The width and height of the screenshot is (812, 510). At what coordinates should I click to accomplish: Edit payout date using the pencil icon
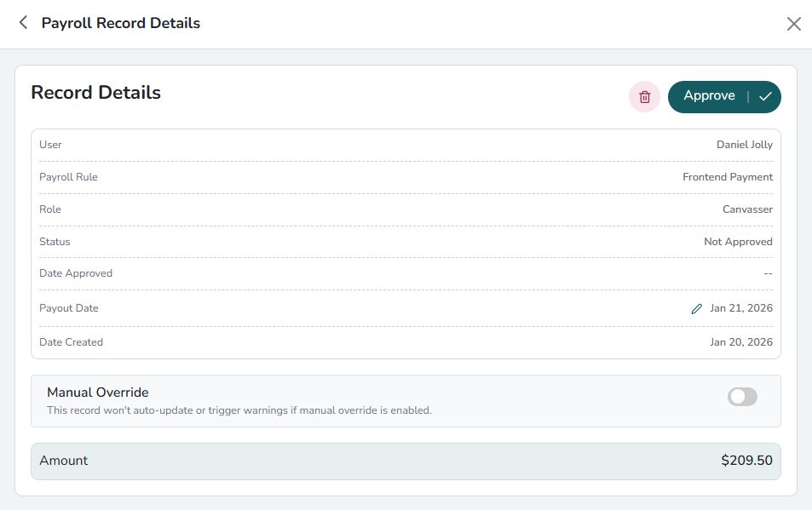(x=696, y=309)
